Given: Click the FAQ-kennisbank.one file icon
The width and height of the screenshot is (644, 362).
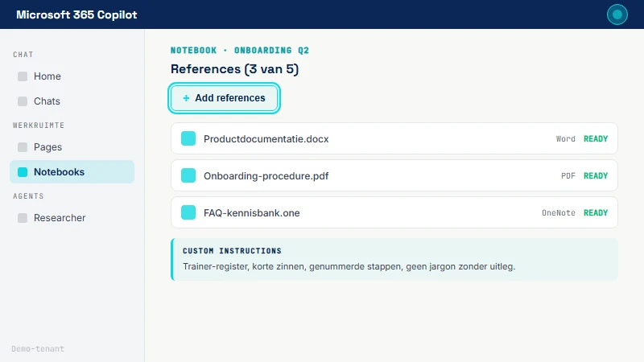Looking at the screenshot, I should [188, 212].
